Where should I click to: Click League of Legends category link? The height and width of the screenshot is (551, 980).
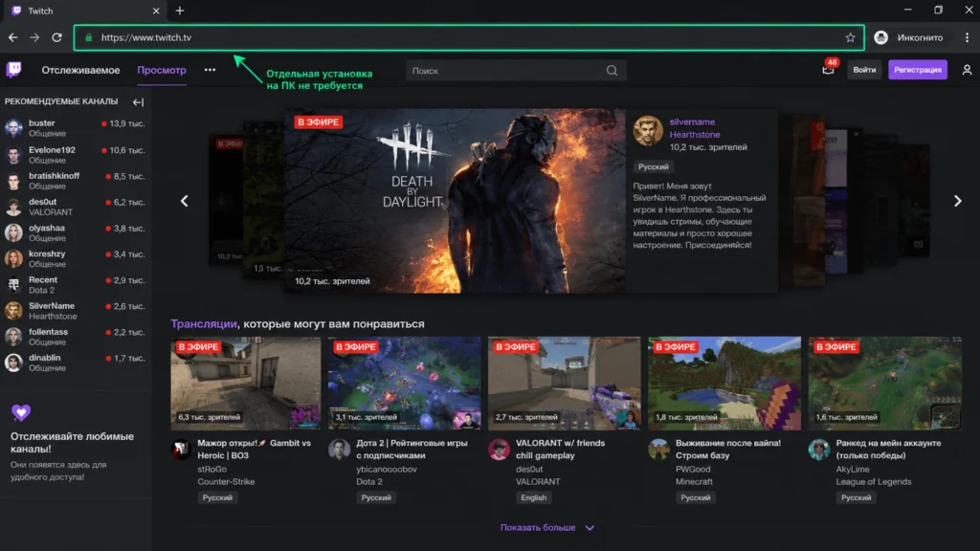[x=873, y=482]
